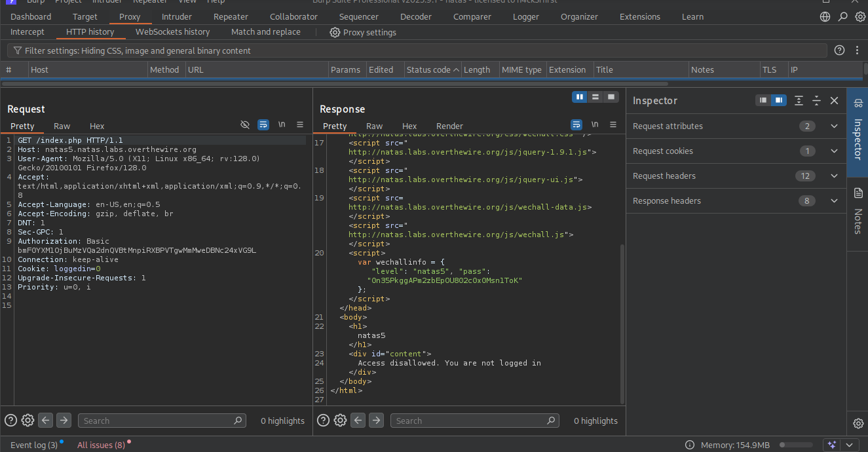The width and height of the screenshot is (868, 452).
Task: Sort by Status code column
Action: tap(432, 69)
